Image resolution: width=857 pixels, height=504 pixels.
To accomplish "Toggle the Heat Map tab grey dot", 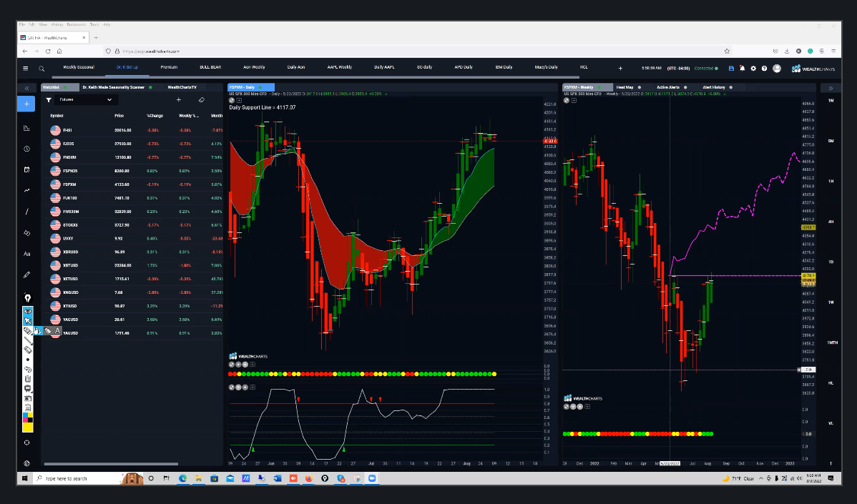I will pyautogui.click(x=639, y=87).
